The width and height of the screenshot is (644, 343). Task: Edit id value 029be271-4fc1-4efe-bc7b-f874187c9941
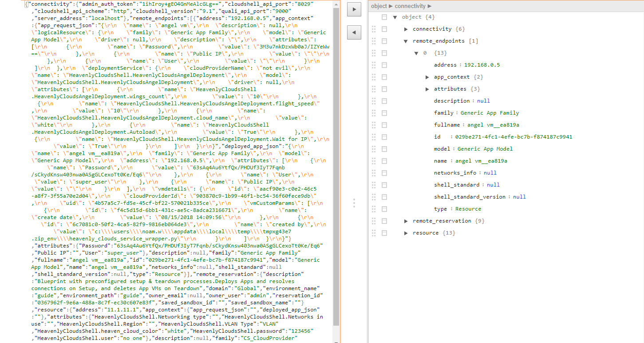tap(514, 137)
